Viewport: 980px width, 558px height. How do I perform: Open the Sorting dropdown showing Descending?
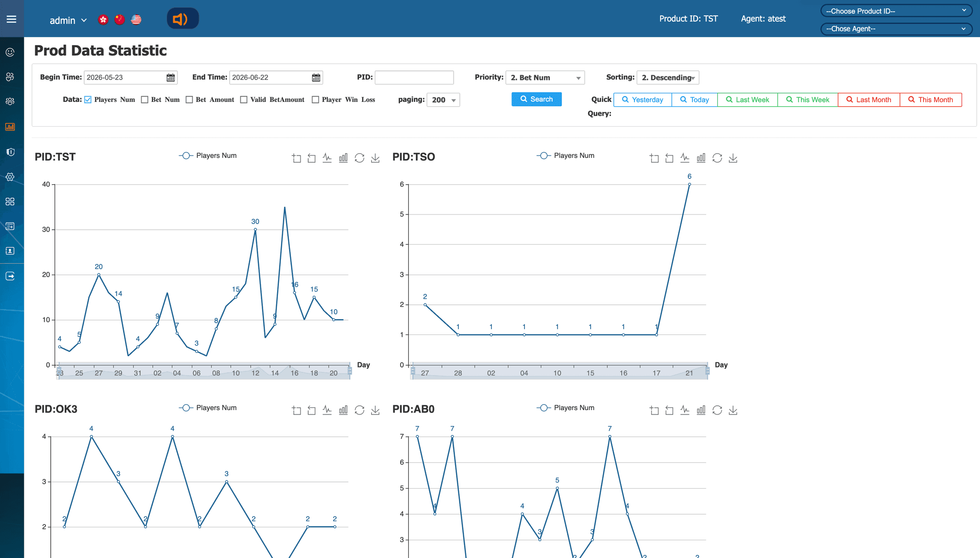(x=668, y=78)
